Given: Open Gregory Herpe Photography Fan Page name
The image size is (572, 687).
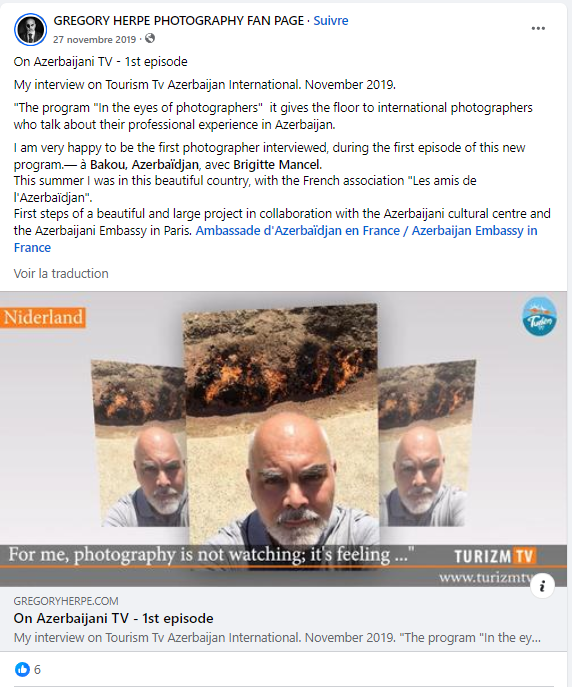Looking at the screenshot, I should point(179,21).
